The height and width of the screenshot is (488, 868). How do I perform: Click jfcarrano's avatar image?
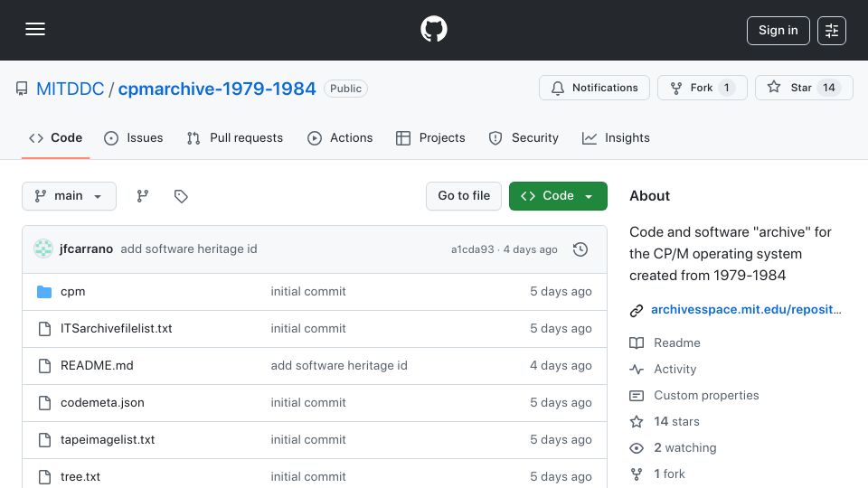43,249
